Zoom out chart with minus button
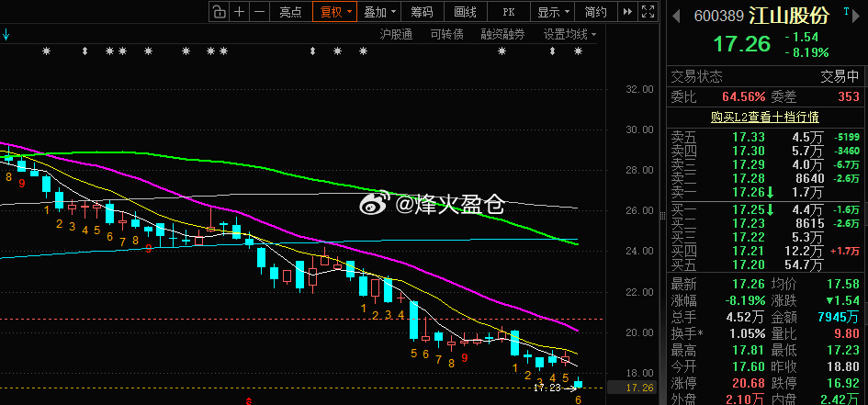 (259, 12)
